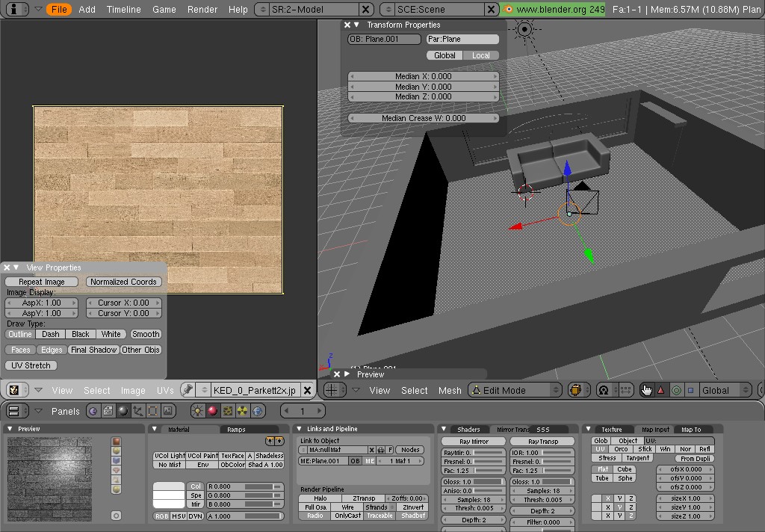Viewport: 765px width, 532px height.
Task: Click translate manipulator triangle icon
Action: (x=660, y=390)
